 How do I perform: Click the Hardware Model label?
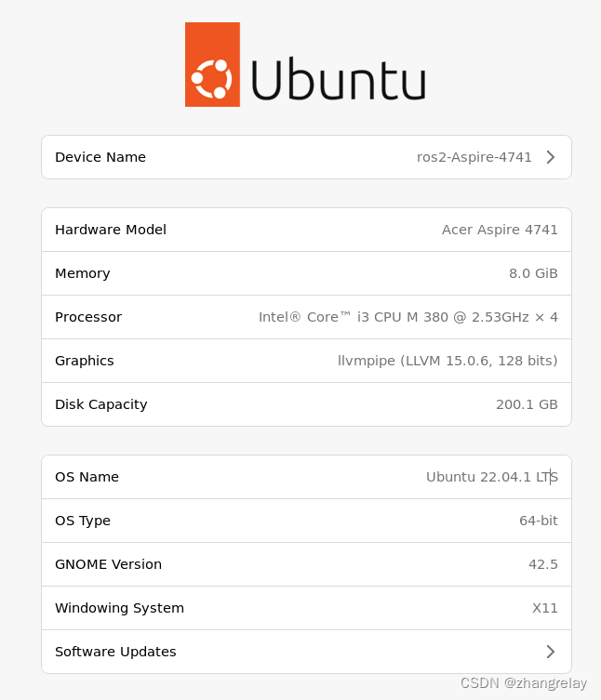click(111, 230)
